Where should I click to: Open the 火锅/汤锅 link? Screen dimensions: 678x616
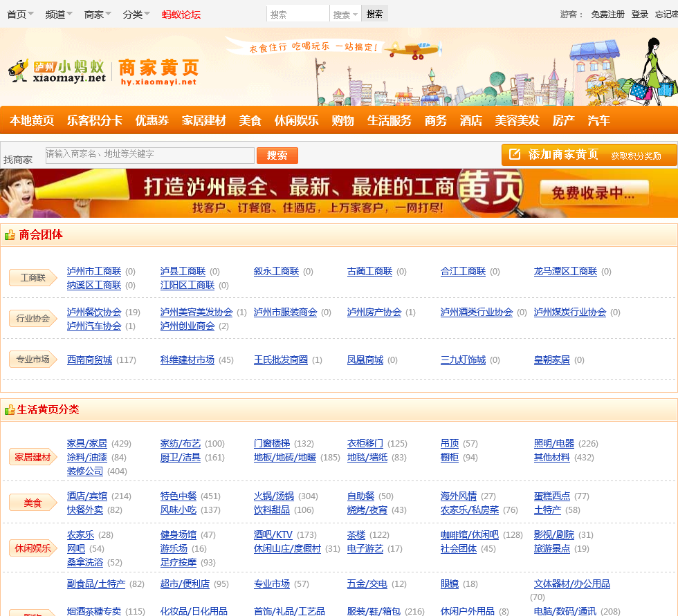274,496
